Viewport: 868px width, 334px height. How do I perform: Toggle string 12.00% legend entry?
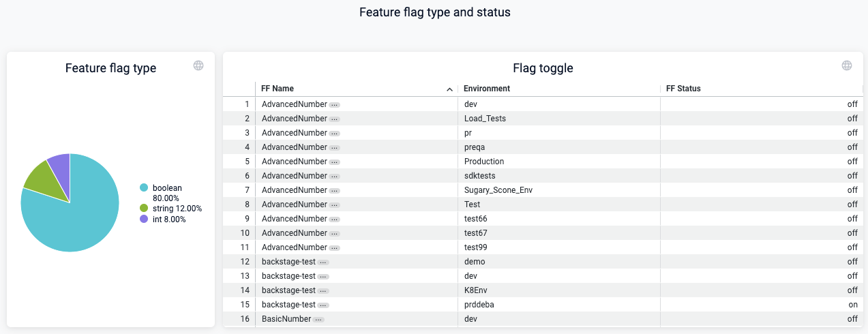pyautogui.click(x=177, y=208)
